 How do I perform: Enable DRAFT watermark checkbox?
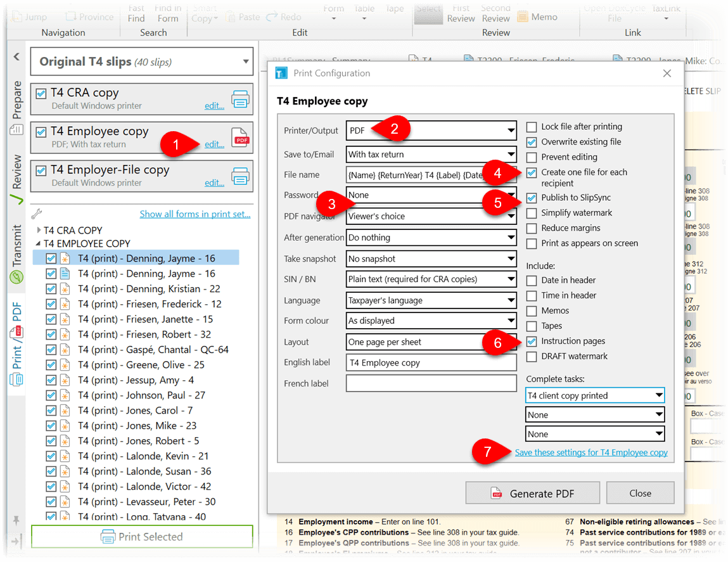[532, 357]
